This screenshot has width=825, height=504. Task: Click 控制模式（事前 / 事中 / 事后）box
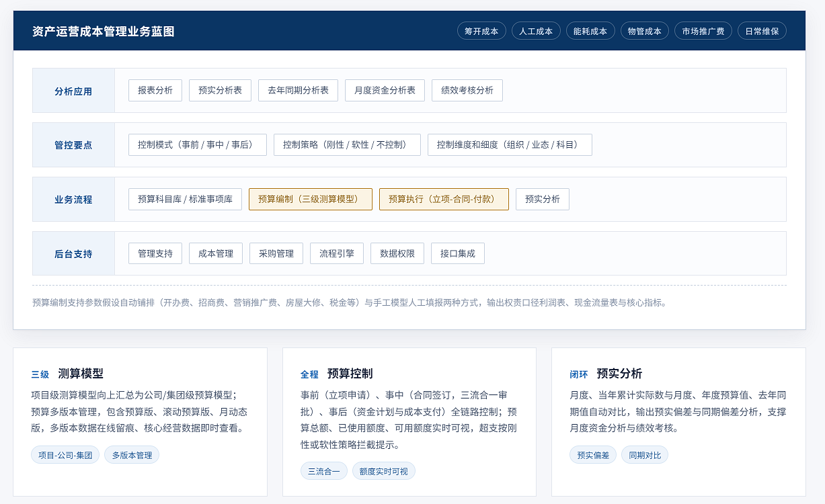[198, 144]
